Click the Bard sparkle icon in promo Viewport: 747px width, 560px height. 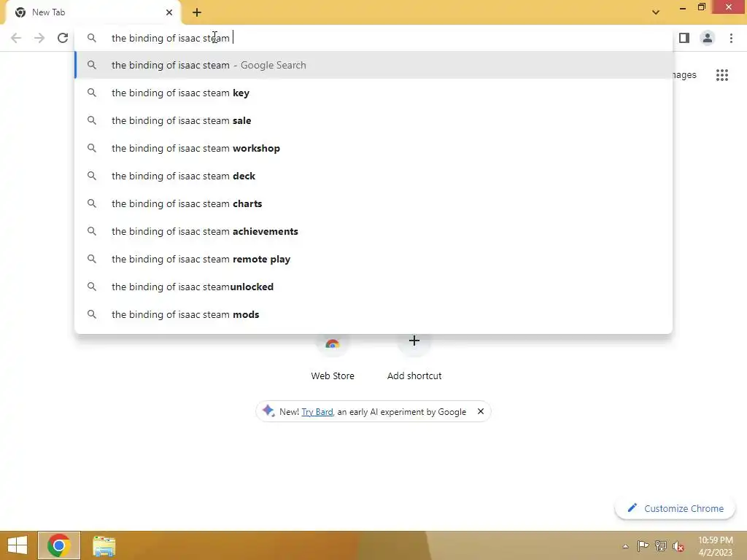[268, 411]
